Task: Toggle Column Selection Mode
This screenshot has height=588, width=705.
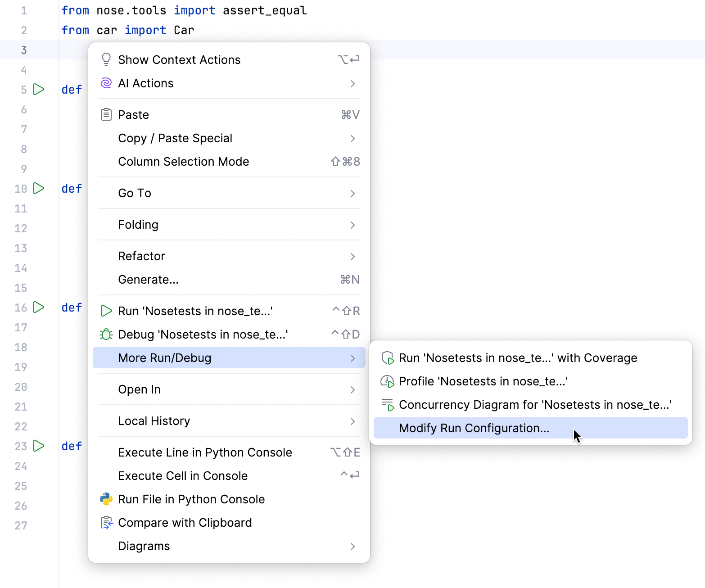Action: tap(183, 161)
